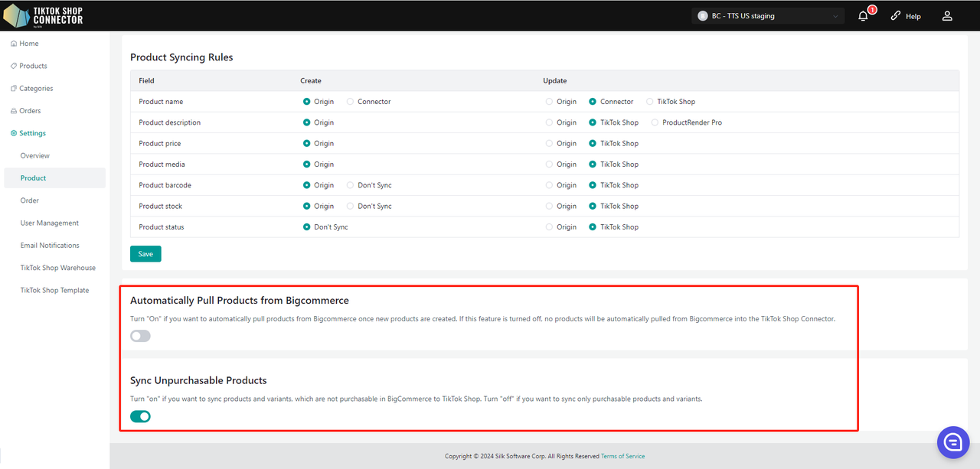
Task: Open TikTok Shop Warehouse settings
Action: coord(58,268)
